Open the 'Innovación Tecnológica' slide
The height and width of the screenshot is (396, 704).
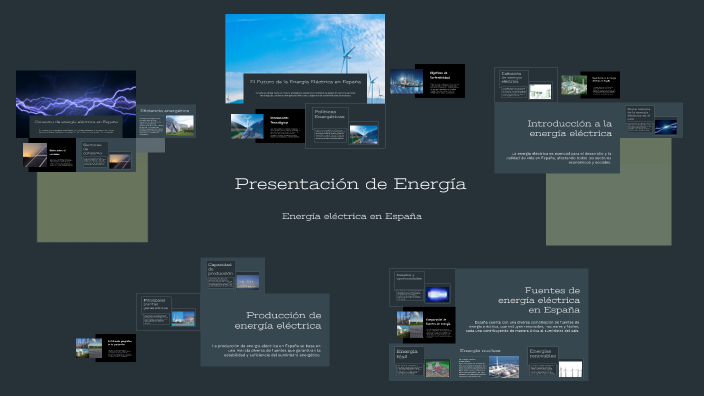pos(268,126)
